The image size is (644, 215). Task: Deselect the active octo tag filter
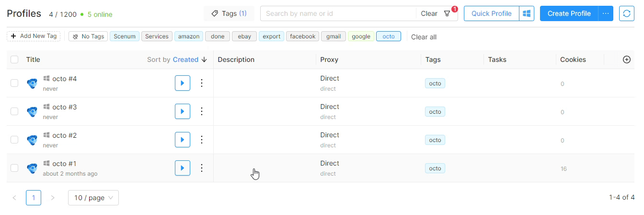point(389,36)
